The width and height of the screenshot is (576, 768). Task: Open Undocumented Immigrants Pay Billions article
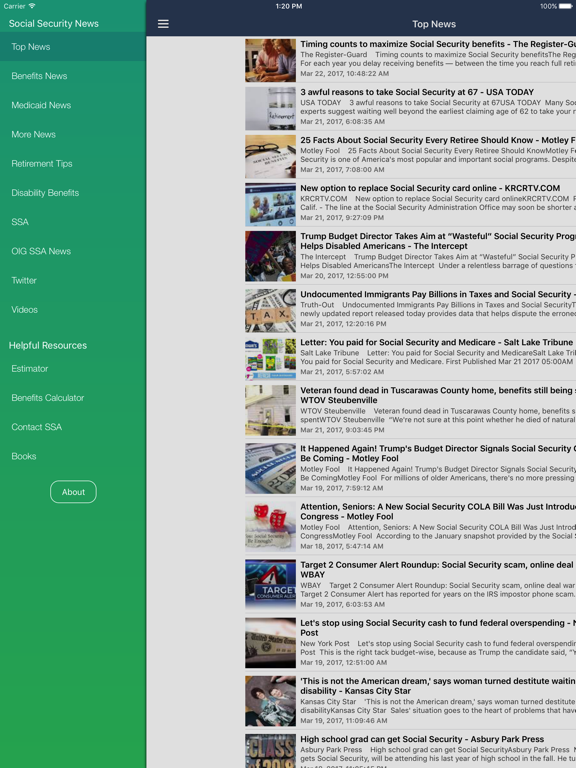tap(410, 311)
